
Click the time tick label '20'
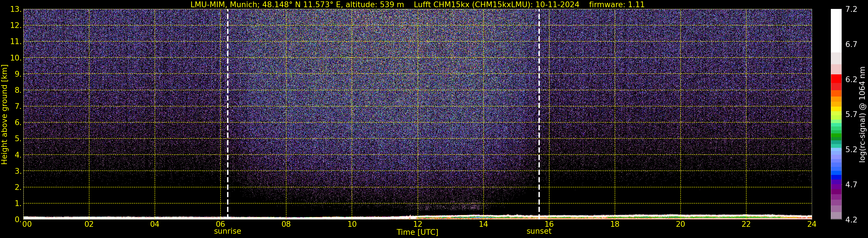pyautogui.click(x=680, y=224)
